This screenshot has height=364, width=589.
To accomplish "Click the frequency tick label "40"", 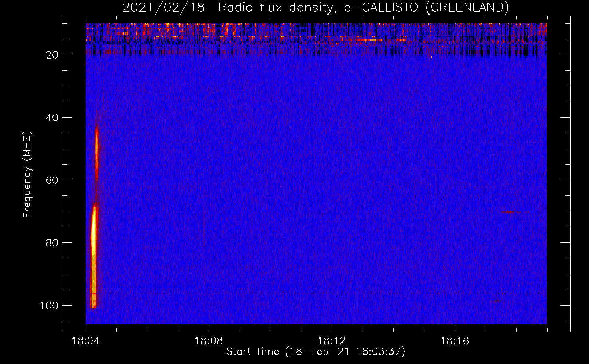I will pos(52,118).
